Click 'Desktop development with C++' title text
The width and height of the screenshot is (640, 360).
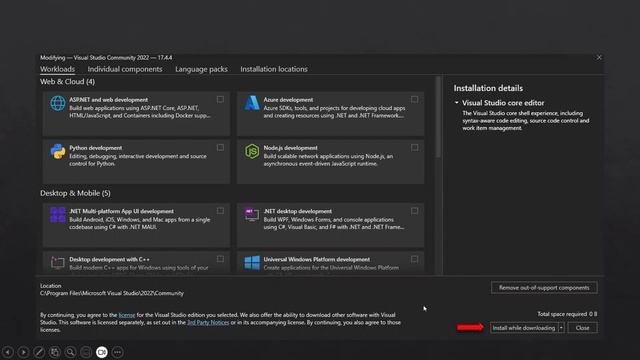click(109, 259)
